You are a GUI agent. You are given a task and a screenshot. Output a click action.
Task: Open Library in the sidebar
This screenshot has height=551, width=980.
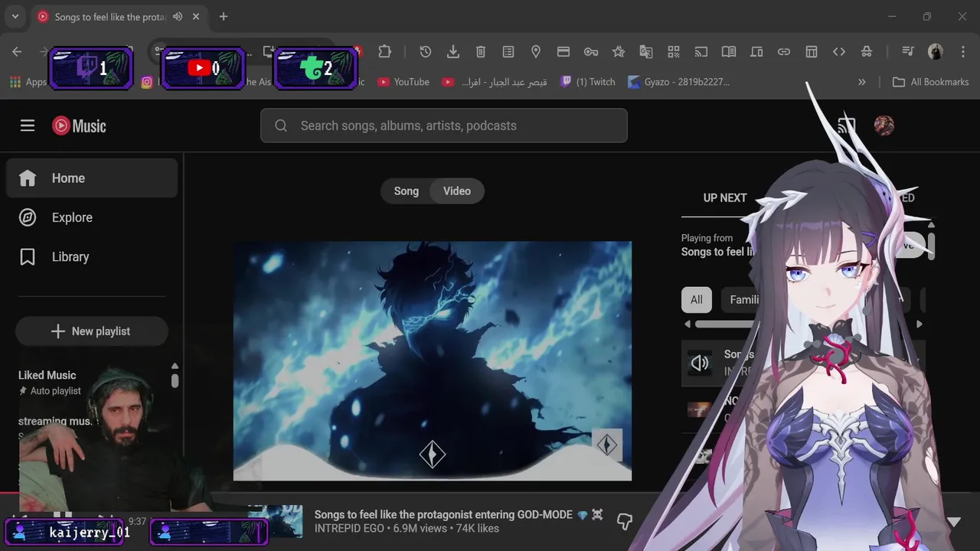92,257
